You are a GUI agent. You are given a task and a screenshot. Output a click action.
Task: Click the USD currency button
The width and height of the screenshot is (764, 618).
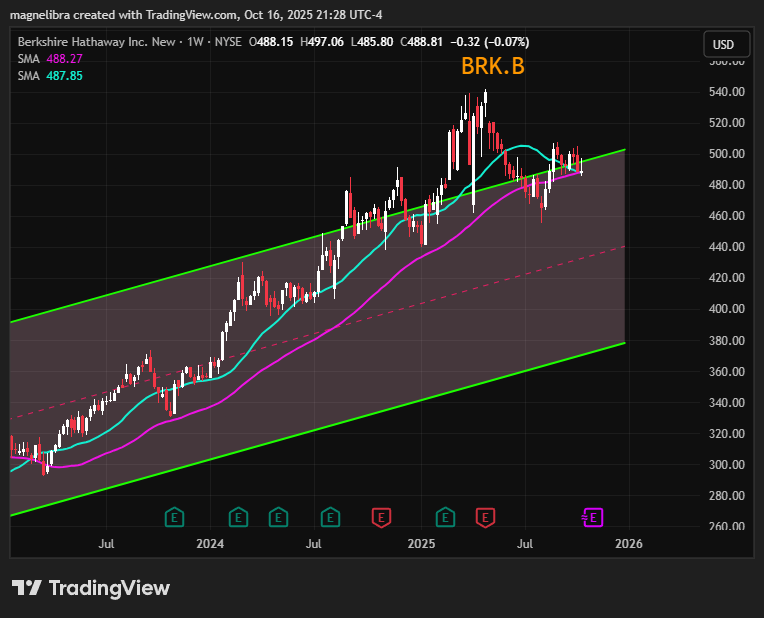pyautogui.click(x=726, y=44)
